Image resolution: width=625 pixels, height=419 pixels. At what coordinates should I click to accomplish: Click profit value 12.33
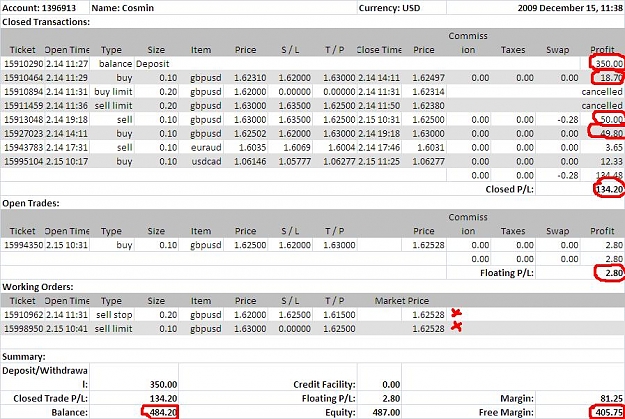(x=612, y=161)
